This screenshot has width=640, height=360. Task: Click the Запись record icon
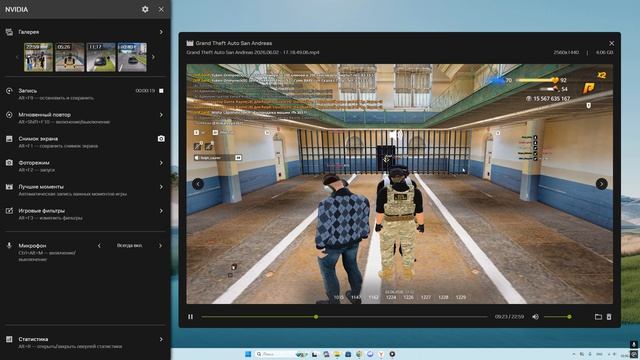coord(9,91)
